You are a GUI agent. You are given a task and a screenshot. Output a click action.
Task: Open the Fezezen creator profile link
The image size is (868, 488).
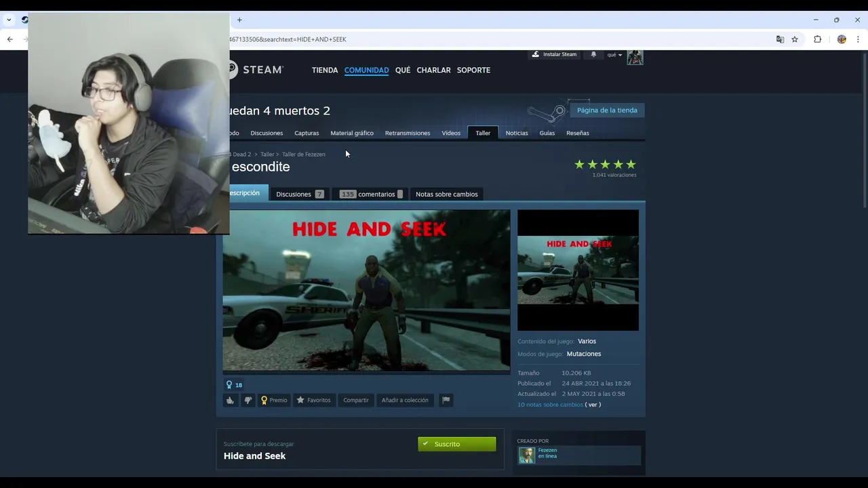(x=547, y=450)
